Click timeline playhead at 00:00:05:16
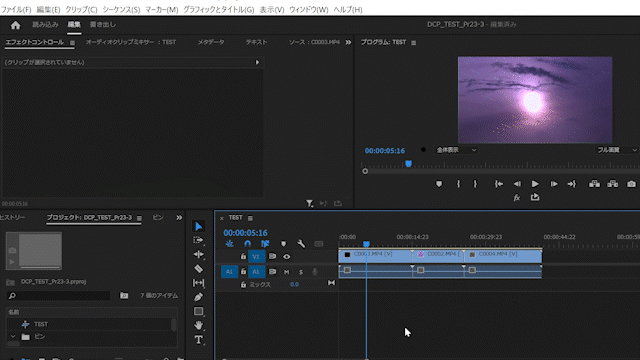This screenshot has height=360, width=640. click(x=366, y=244)
